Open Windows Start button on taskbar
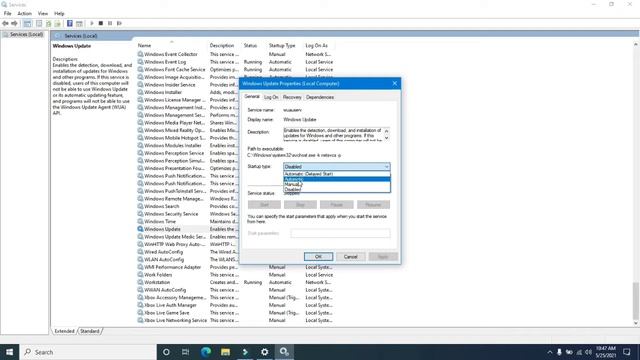Image resolution: width=640 pixels, height=360 pixels. point(9,352)
